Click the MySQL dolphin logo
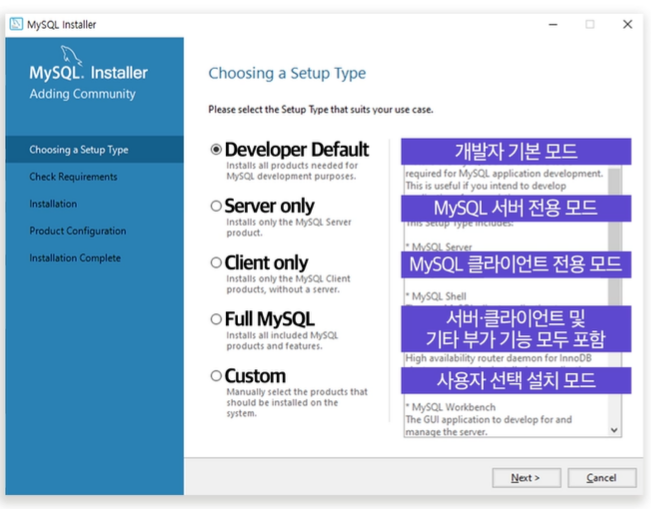The width and height of the screenshot is (651, 509). 71,55
